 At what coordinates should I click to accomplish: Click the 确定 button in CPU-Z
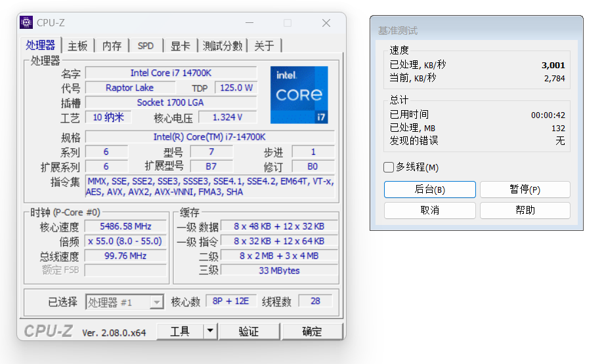pos(312,331)
